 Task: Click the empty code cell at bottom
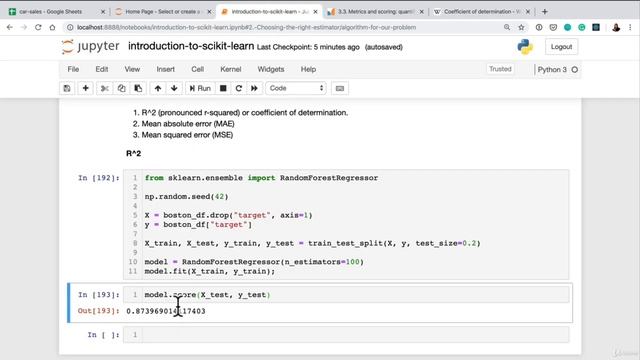(346, 335)
